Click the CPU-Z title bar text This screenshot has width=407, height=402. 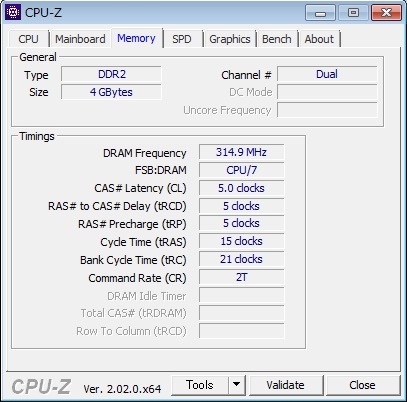(43, 13)
